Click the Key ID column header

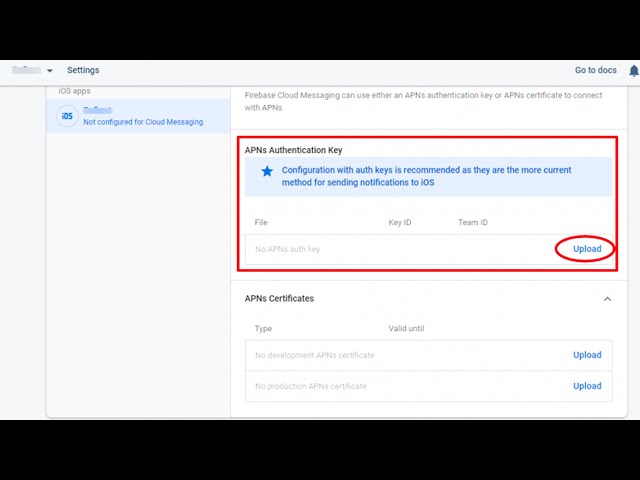[400, 222]
